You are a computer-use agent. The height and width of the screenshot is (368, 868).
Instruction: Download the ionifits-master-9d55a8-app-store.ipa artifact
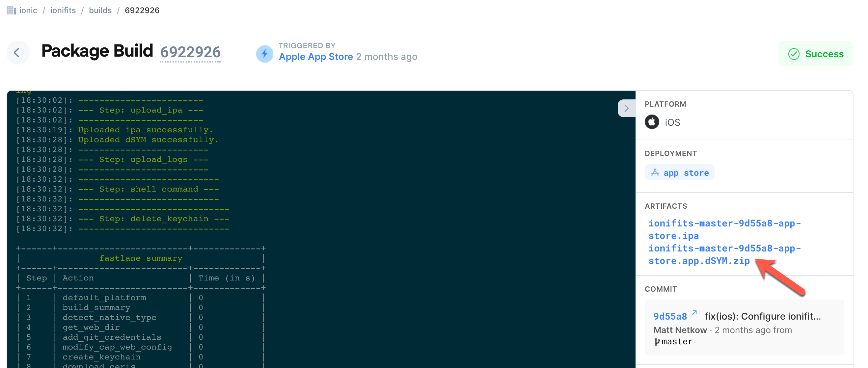coord(724,229)
